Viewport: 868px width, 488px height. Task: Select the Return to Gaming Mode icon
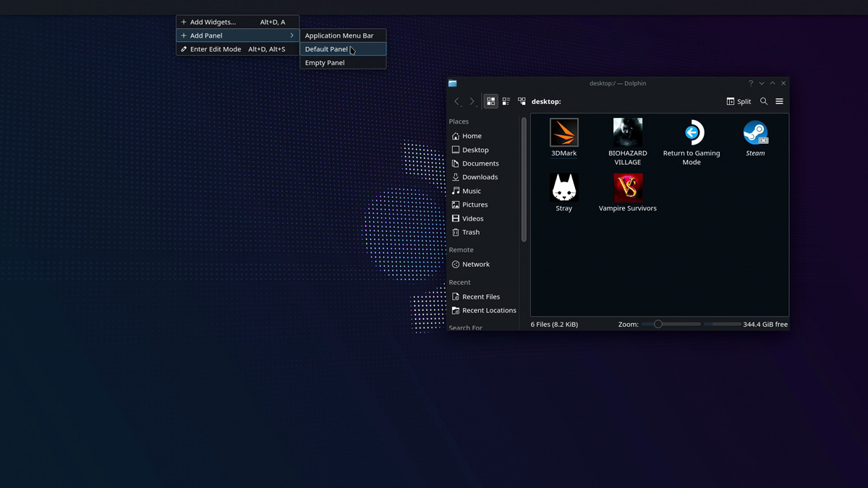(692, 133)
